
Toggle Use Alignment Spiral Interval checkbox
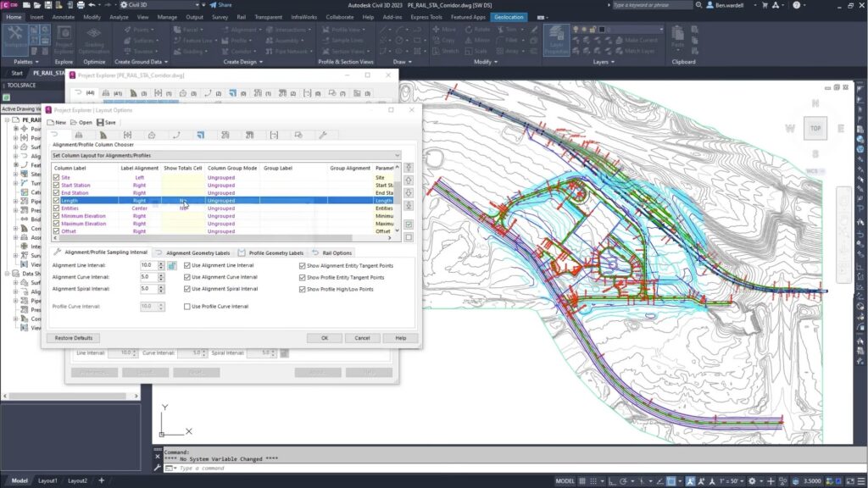[187, 289]
